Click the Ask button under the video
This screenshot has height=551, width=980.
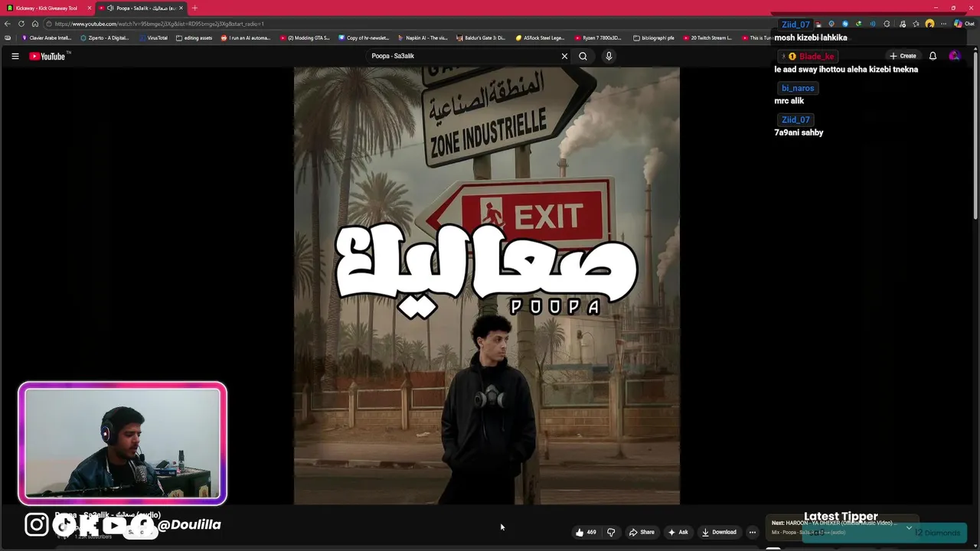(x=678, y=532)
